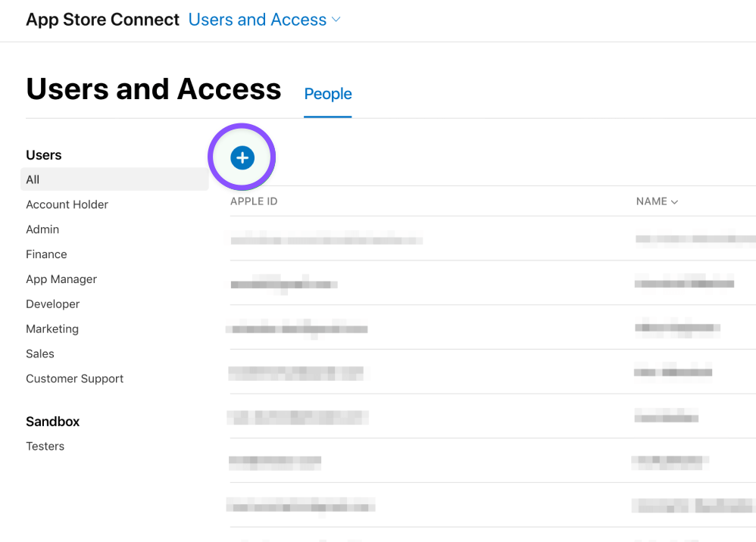This screenshot has width=756, height=542.
Task: Select All users in sidebar
Action: (x=114, y=179)
